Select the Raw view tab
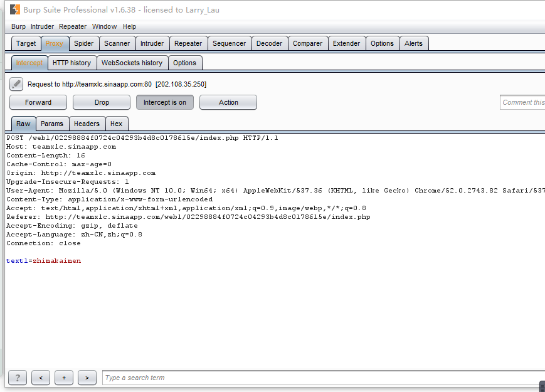This screenshot has width=545, height=392. 23,124
